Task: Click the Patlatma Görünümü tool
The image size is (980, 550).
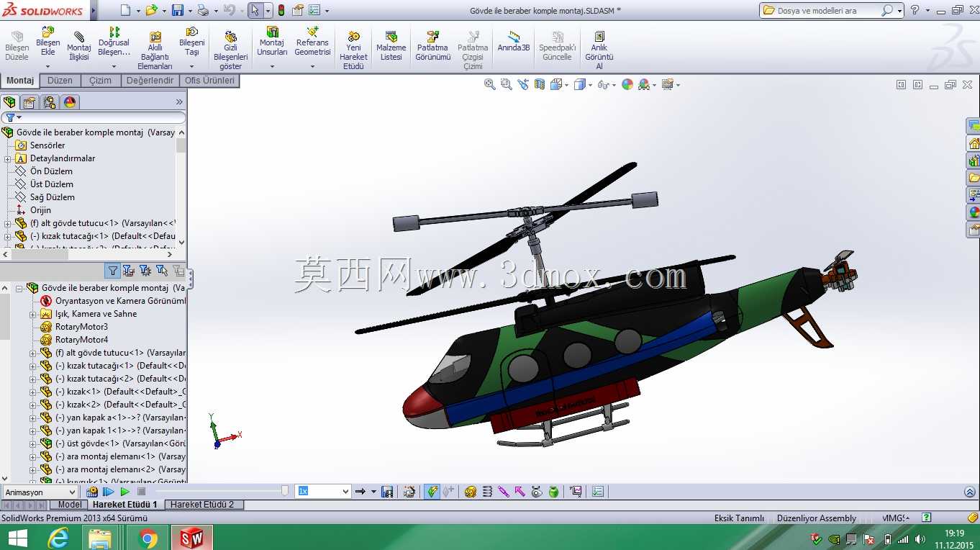Action: click(432, 45)
